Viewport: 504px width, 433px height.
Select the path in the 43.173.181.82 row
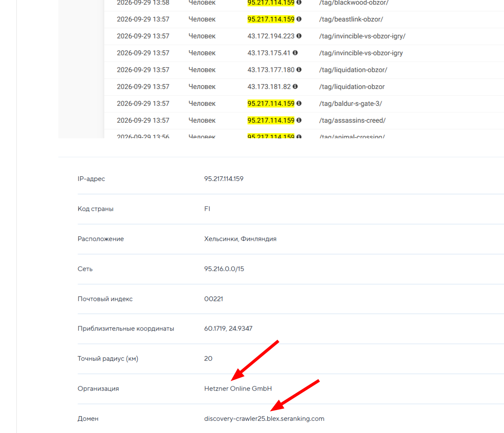352,87
